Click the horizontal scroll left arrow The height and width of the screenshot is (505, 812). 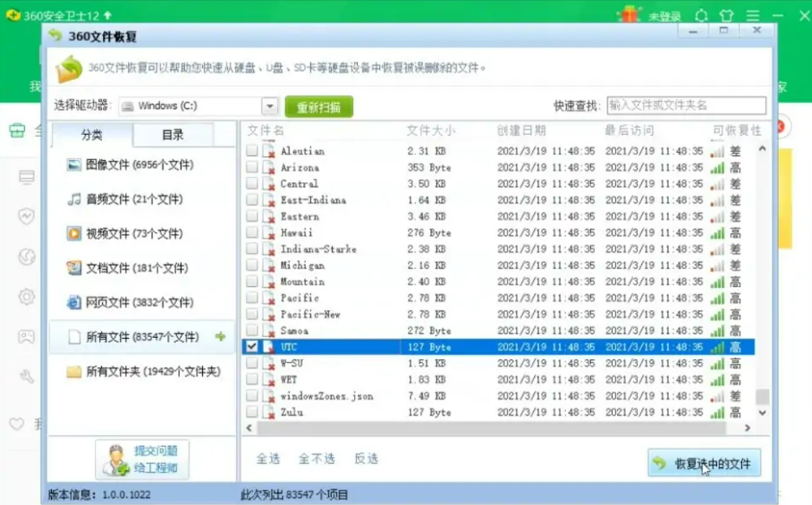pyautogui.click(x=250, y=428)
